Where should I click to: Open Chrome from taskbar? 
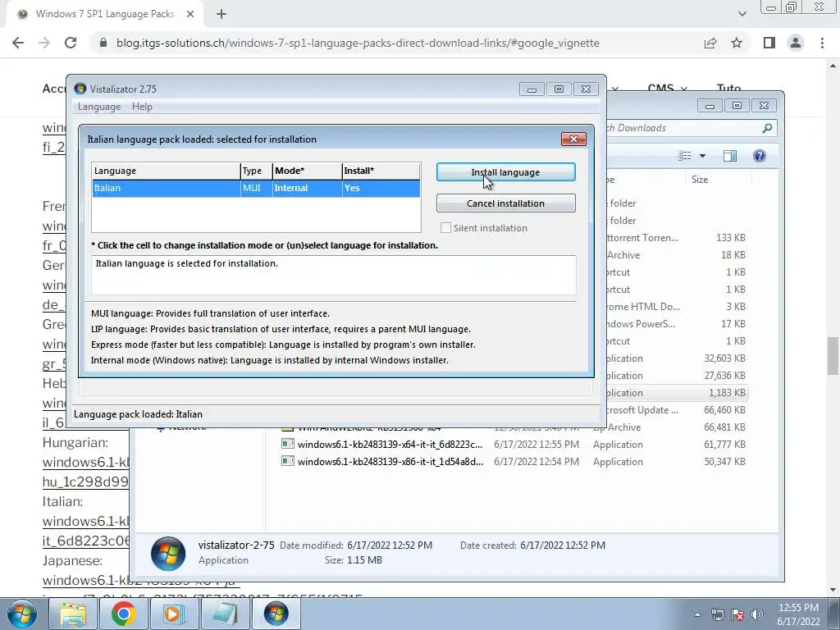pos(123,614)
